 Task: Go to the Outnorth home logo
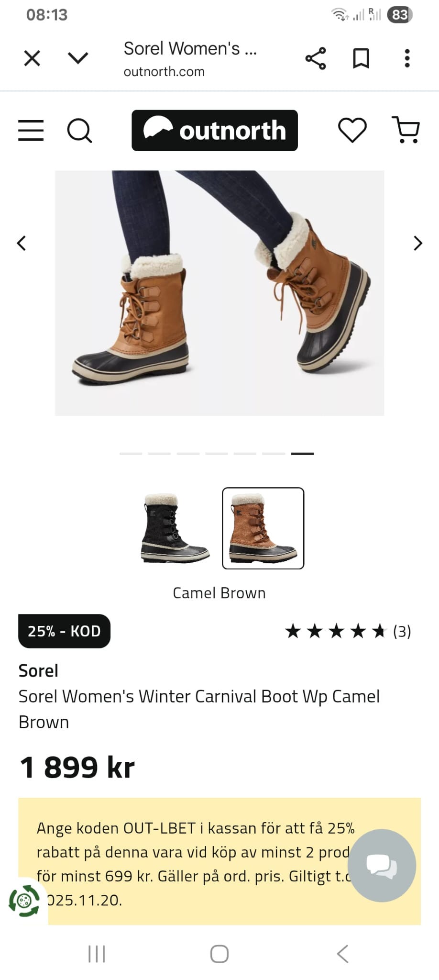[215, 130]
